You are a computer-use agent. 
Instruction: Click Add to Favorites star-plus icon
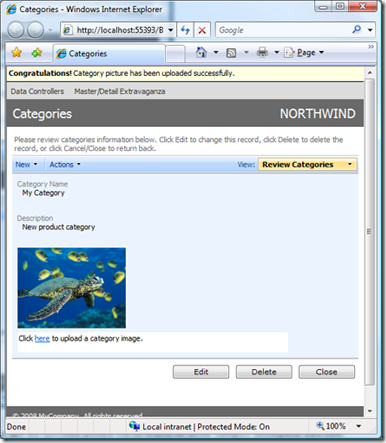tap(37, 52)
